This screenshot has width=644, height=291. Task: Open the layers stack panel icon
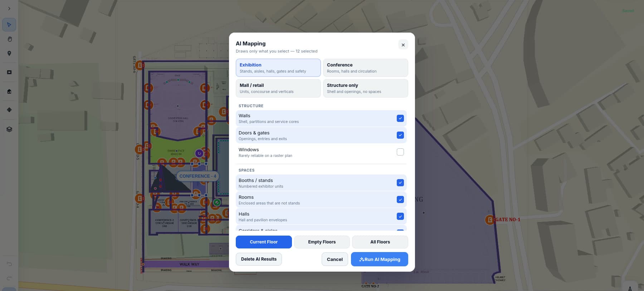click(x=9, y=129)
